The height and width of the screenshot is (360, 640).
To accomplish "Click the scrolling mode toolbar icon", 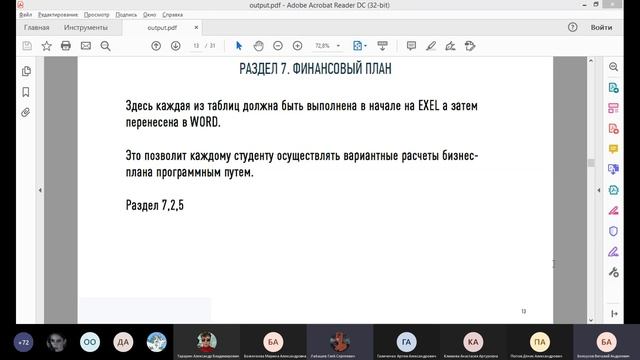I will click(x=382, y=46).
